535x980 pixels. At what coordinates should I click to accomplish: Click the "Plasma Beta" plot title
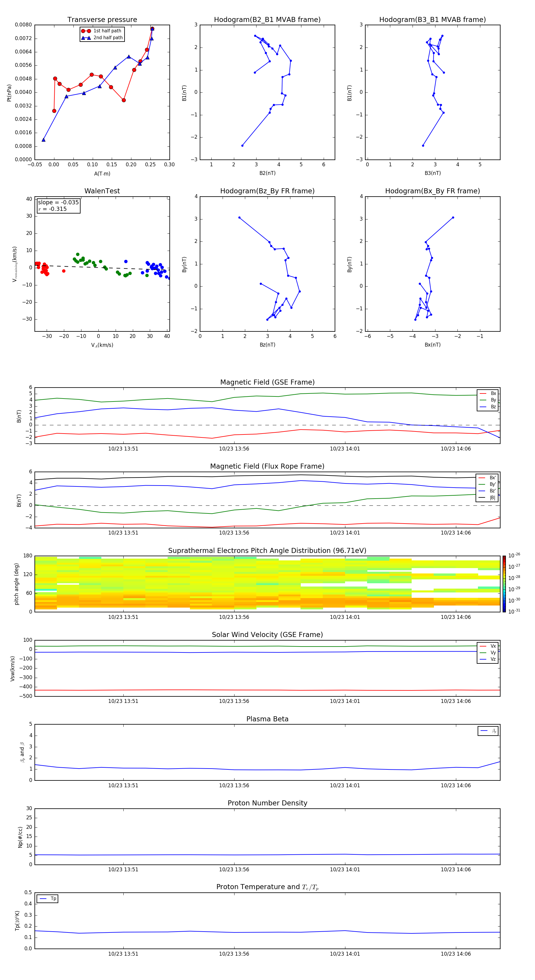pyautogui.click(x=267, y=719)
